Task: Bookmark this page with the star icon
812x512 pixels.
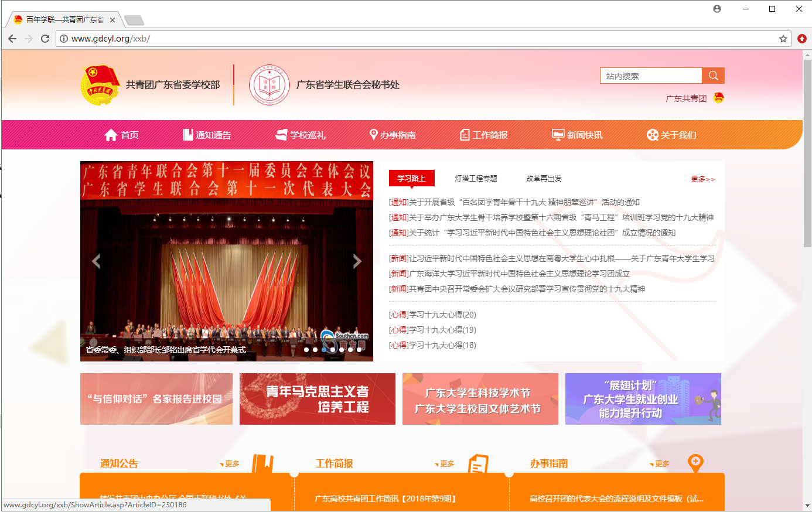Action: (783, 39)
